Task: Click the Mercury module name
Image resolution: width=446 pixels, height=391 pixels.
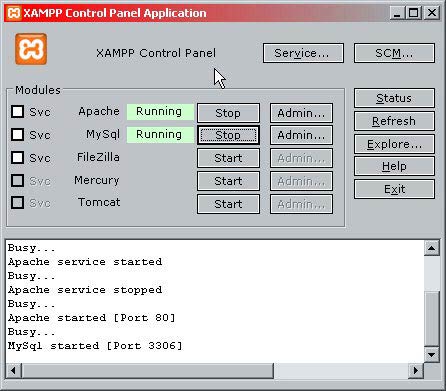Action: click(x=97, y=180)
